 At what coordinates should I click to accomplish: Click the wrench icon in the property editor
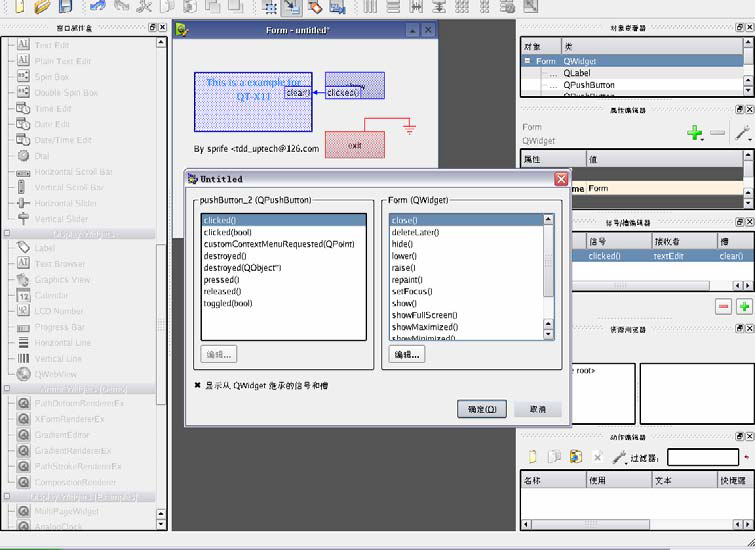tap(743, 132)
